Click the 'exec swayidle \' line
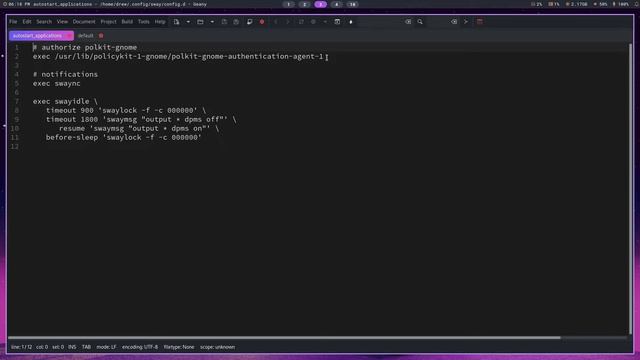 coord(65,101)
